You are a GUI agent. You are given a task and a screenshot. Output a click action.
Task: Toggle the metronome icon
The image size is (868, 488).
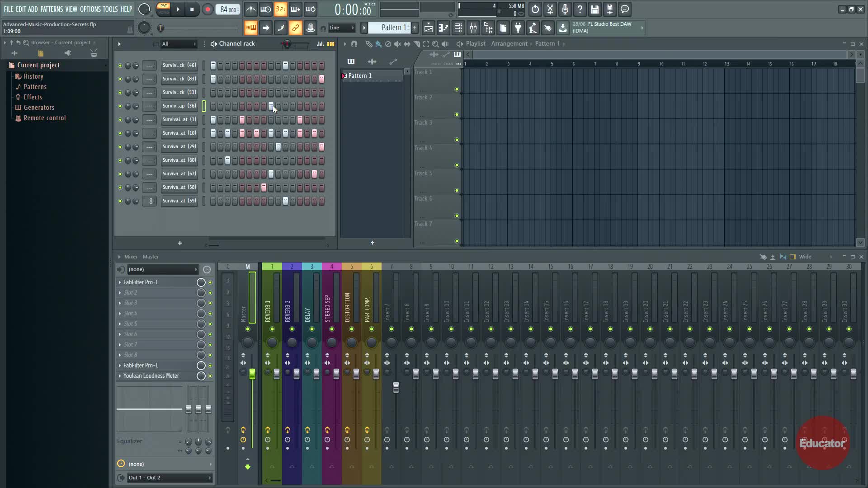(251, 9)
